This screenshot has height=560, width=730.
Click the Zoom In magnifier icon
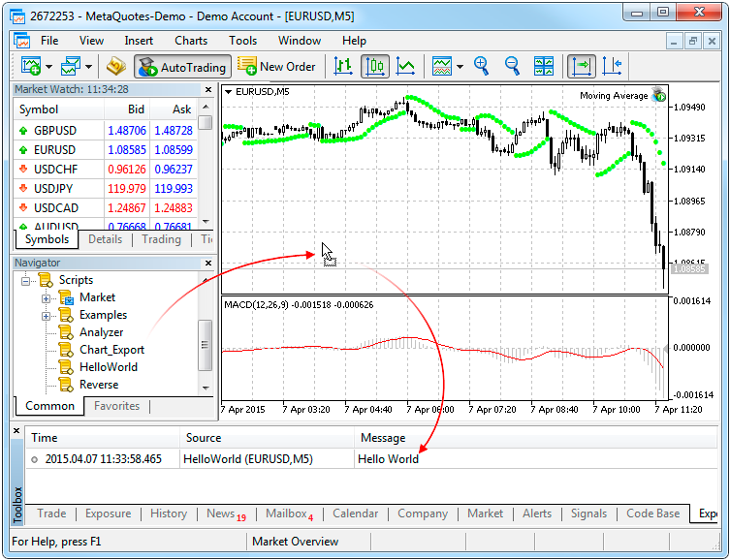[482, 67]
